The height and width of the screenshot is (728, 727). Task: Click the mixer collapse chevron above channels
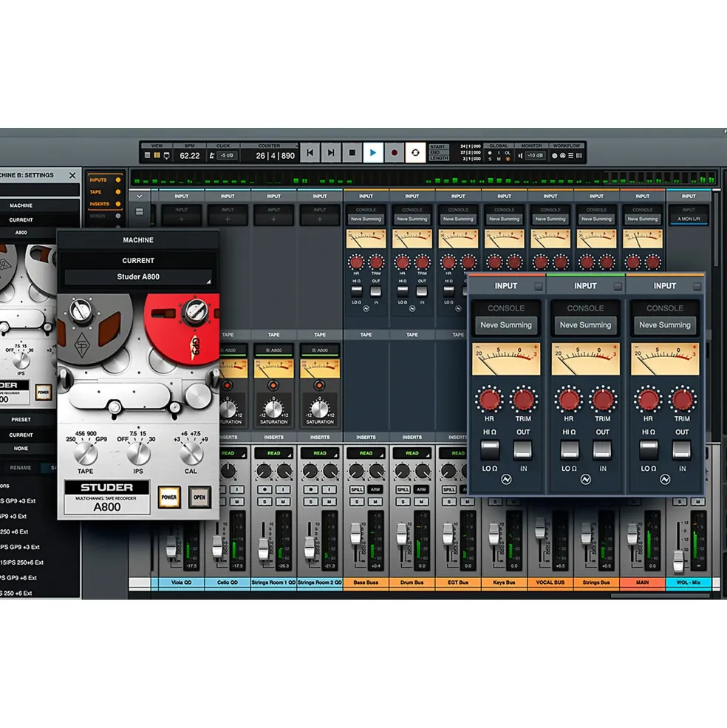[x=140, y=197]
